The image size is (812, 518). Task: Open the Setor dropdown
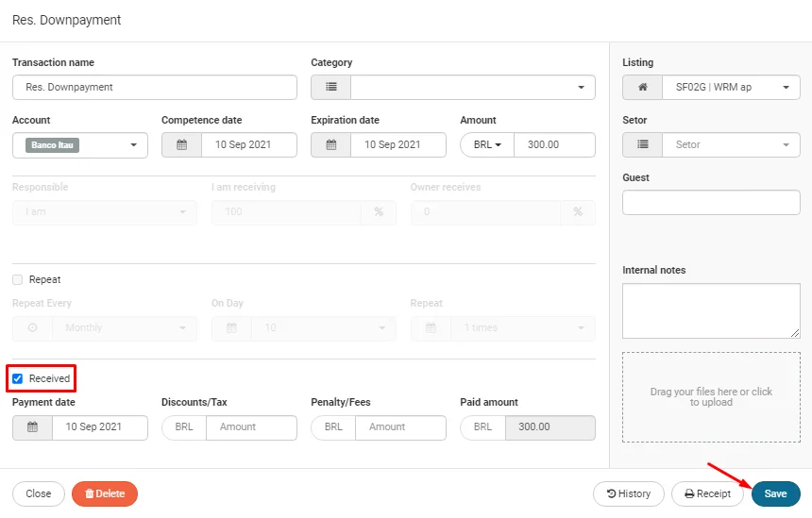(731, 145)
